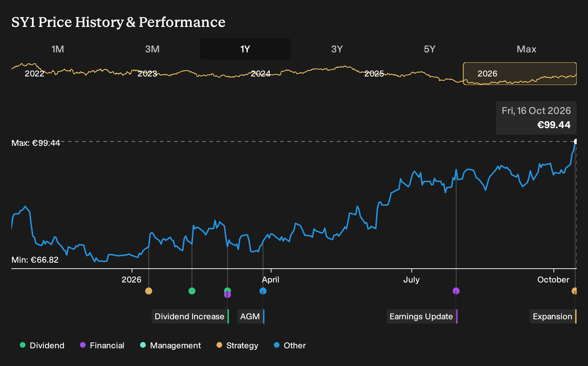Click the October axis label
Viewport: 588px width, 366px height.
tap(553, 280)
